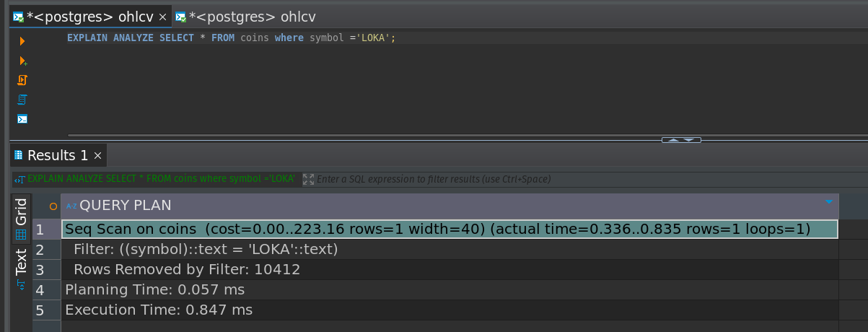Select the 'Planning Time: 0.057 ms' cell
Viewport: 868px width, 332px height.
pyautogui.click(x=450, y=290)
